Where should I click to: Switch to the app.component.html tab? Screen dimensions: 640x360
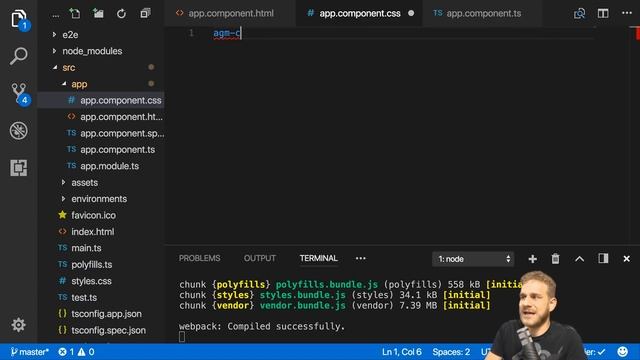point(230,13)
